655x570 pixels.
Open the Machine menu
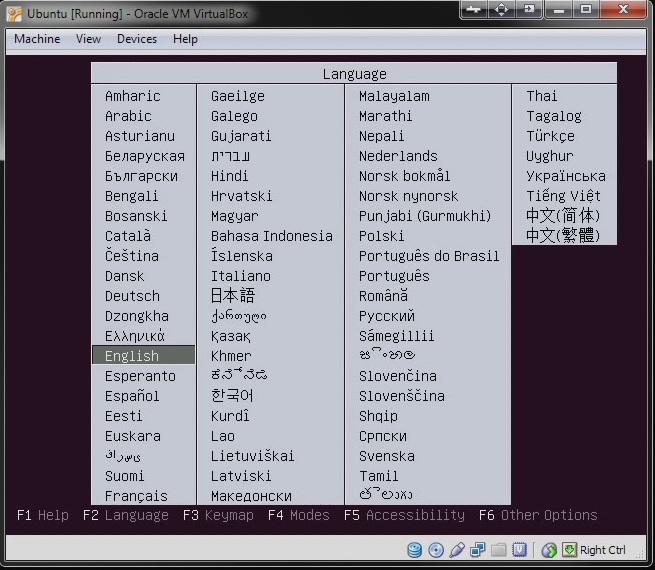click(37, 39)
